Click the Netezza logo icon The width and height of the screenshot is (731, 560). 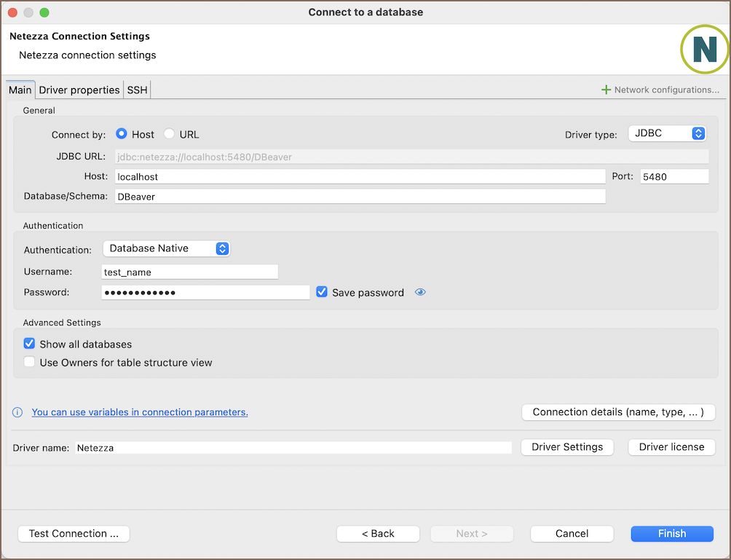704,50
